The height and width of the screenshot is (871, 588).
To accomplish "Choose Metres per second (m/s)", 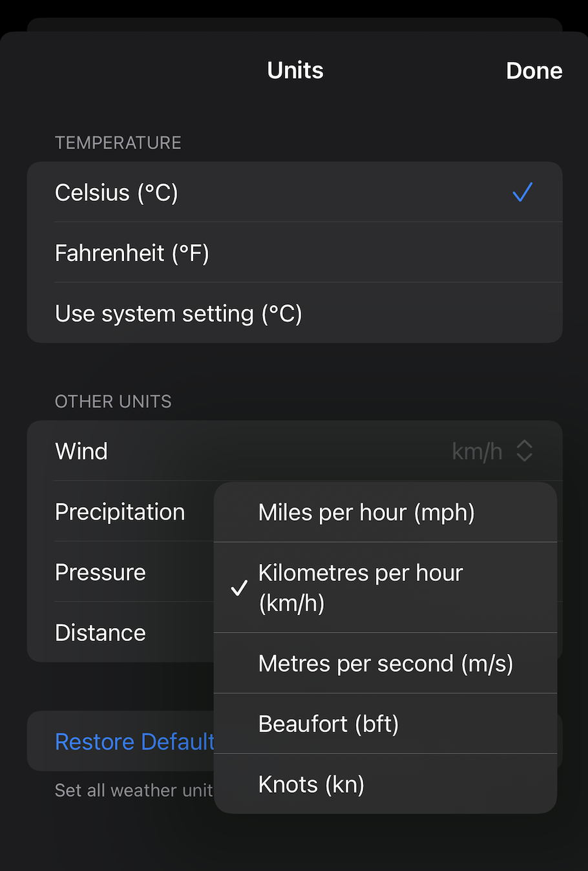I will pos(385,664).
